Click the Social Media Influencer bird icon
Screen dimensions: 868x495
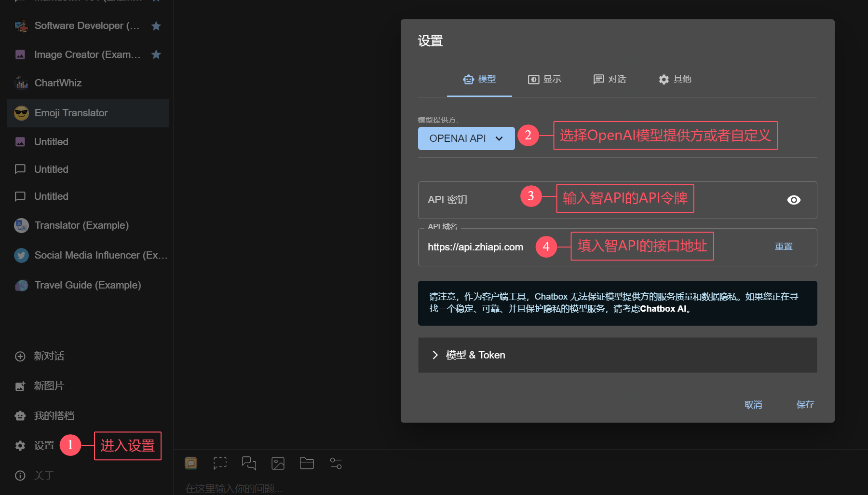[x=21, y=255]
